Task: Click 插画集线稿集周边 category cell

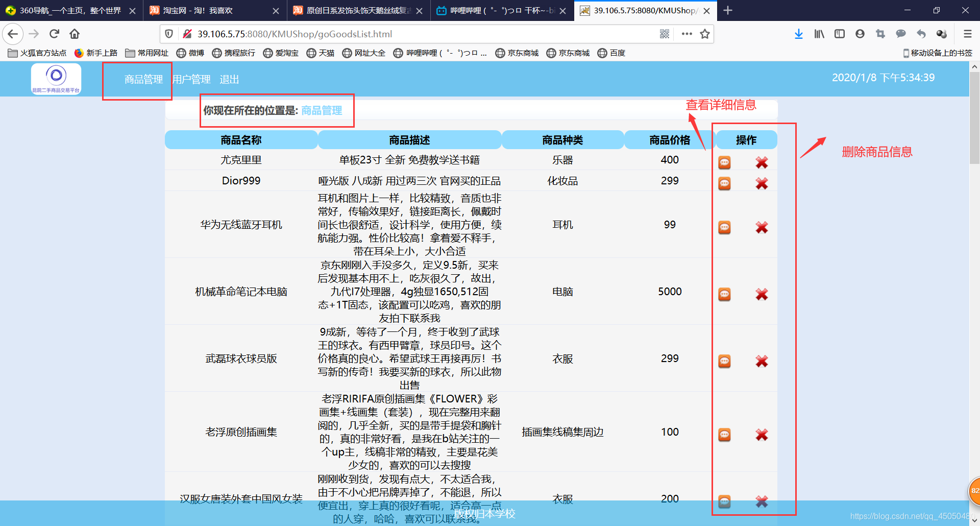Action: 562,432
